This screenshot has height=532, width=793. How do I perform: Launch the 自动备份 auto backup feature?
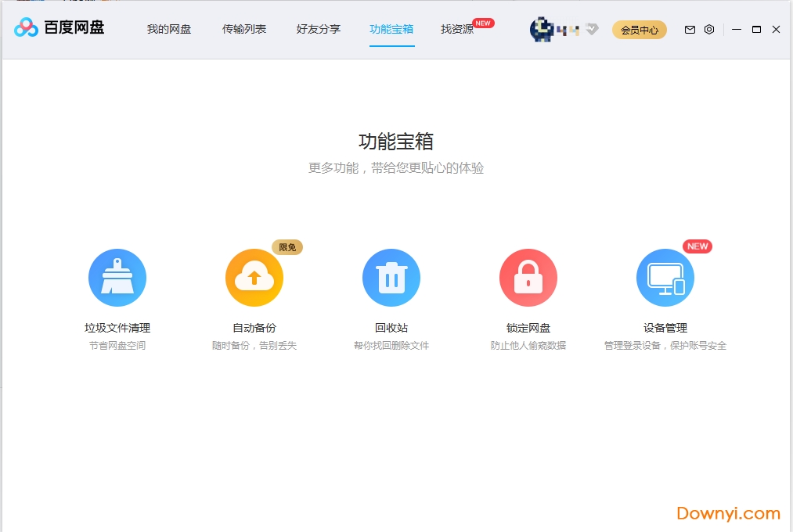click(254, 277)
